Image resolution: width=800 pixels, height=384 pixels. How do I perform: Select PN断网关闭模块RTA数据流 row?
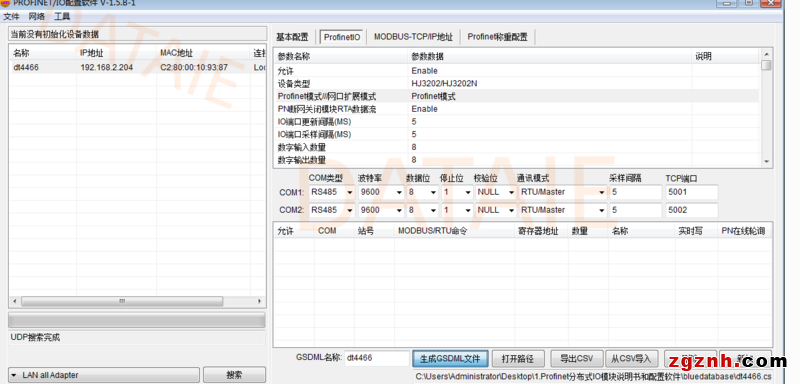click(x=516, y=109)
